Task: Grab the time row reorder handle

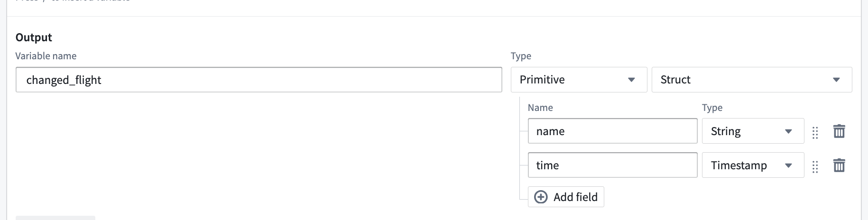Action: pos(815,167)
